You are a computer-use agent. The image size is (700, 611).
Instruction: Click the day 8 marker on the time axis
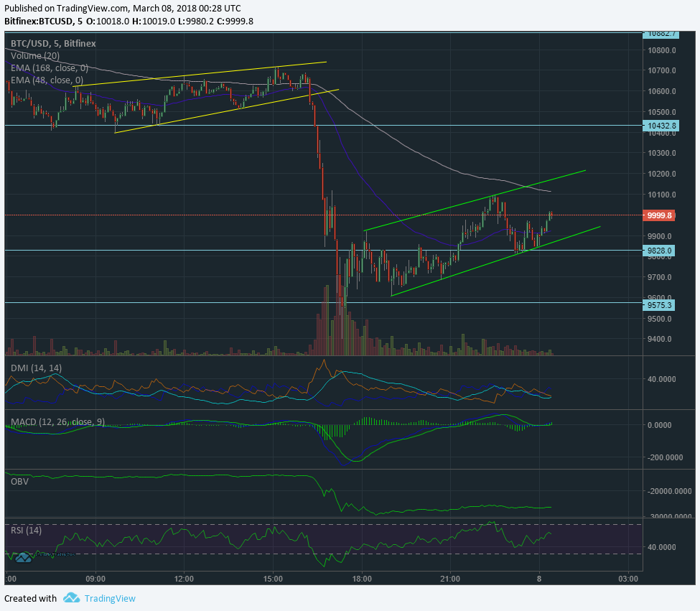pyautogui.click(x=539, y=579)
